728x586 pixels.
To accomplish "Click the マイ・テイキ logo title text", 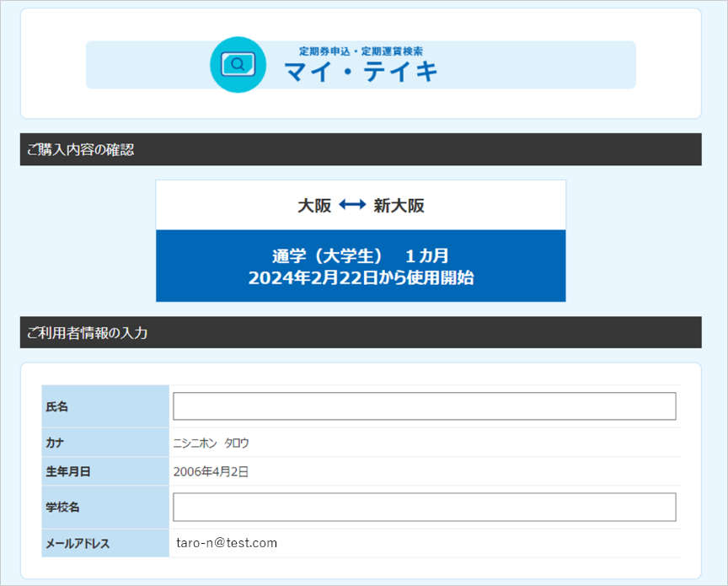I will coord(361,73).
